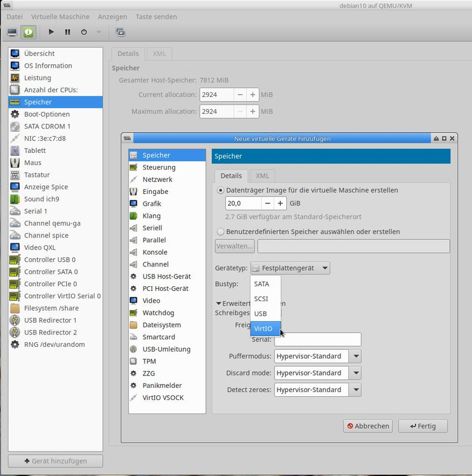The image size is (472, 476).
Task: Pick VirtIO from Bustyp list
Action: (x=265, y=328)
